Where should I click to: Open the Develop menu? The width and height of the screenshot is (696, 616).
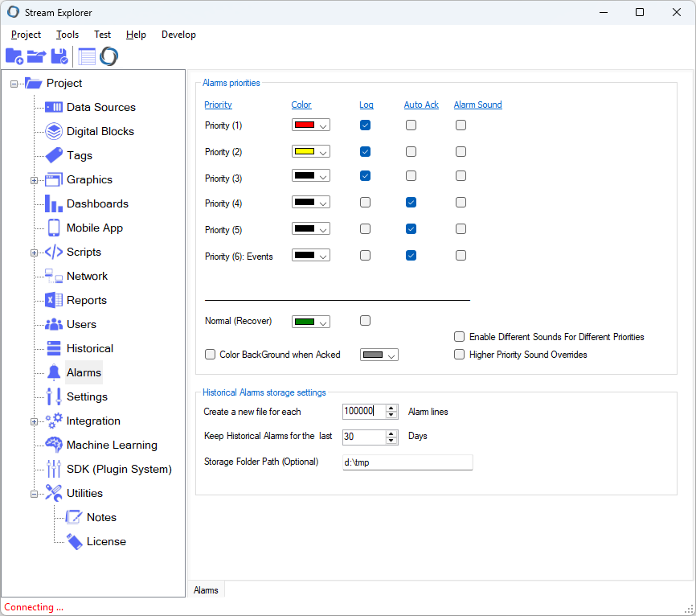point(178,35)
